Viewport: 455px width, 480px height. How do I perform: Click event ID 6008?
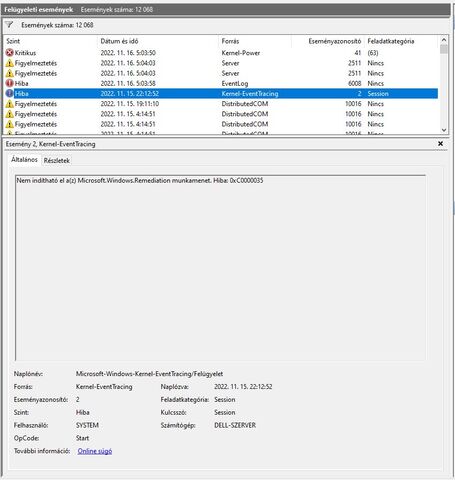(355, 83)
